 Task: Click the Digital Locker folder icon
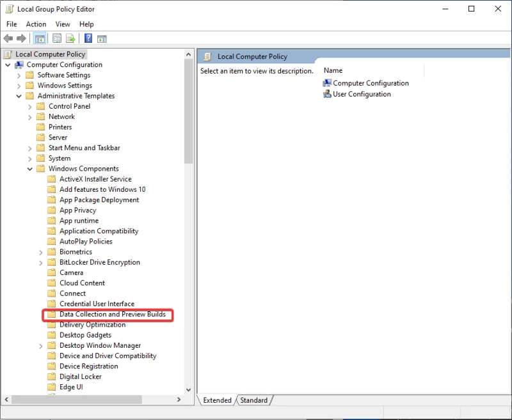pos(52,377)
